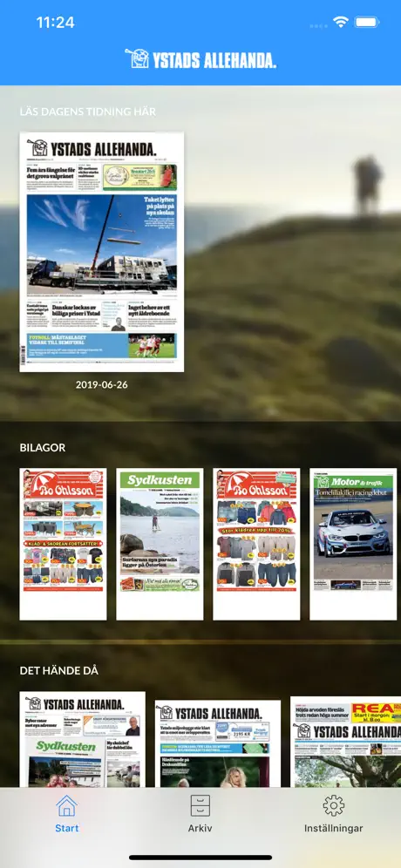Viewport: 401px width, 868px height.
Task: Open the Start tab
Action: (66, 814)
